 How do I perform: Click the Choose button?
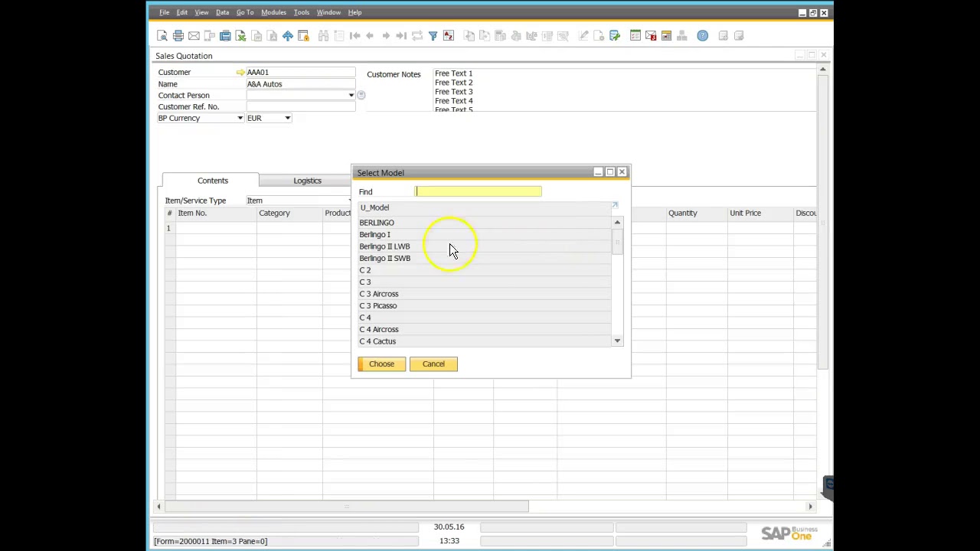381,364
